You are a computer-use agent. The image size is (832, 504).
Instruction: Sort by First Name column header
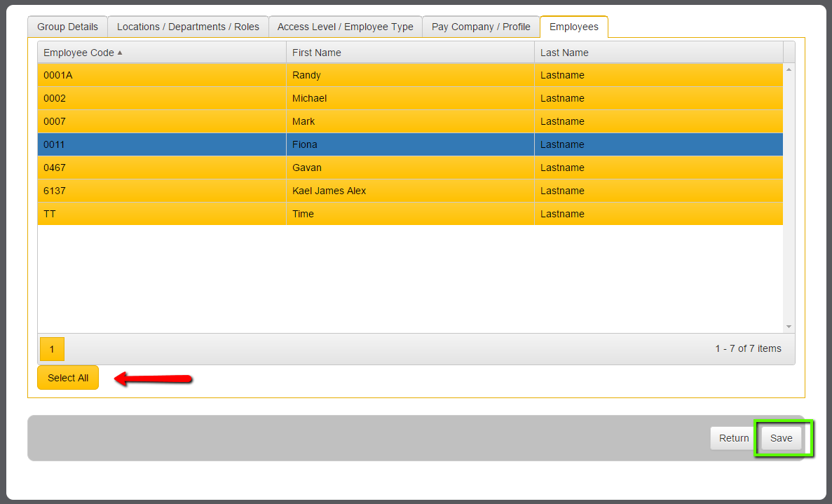pyautogui.click(x=410, y=53)
